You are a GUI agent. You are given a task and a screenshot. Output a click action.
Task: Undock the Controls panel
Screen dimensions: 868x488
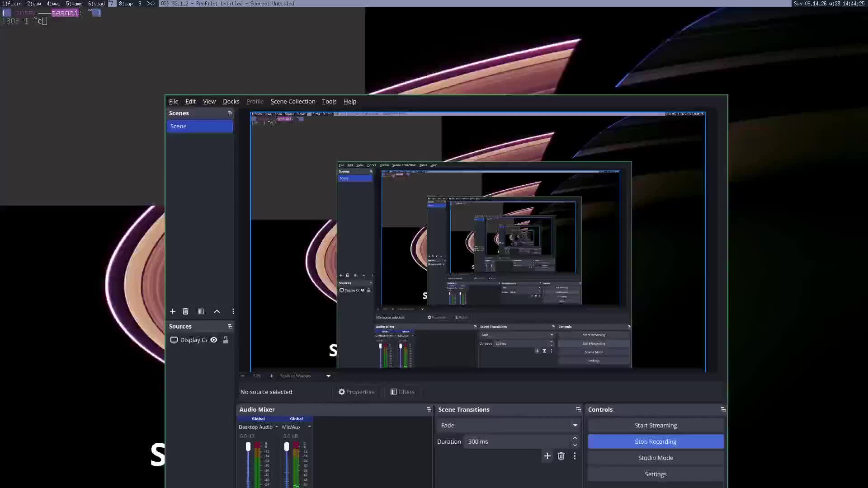pos(723,409)
